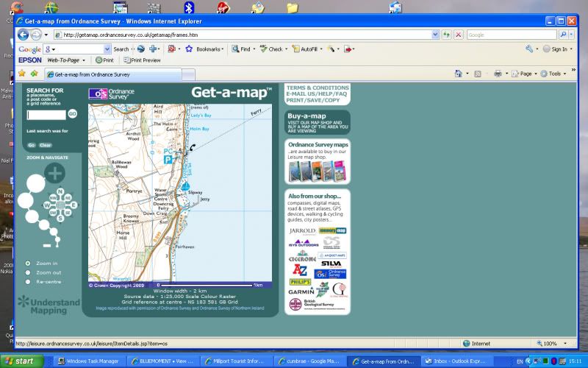Screen dimensions: 588x368
Task: Click the EPSON Print Preview icon
Action: tap(126, 60)
